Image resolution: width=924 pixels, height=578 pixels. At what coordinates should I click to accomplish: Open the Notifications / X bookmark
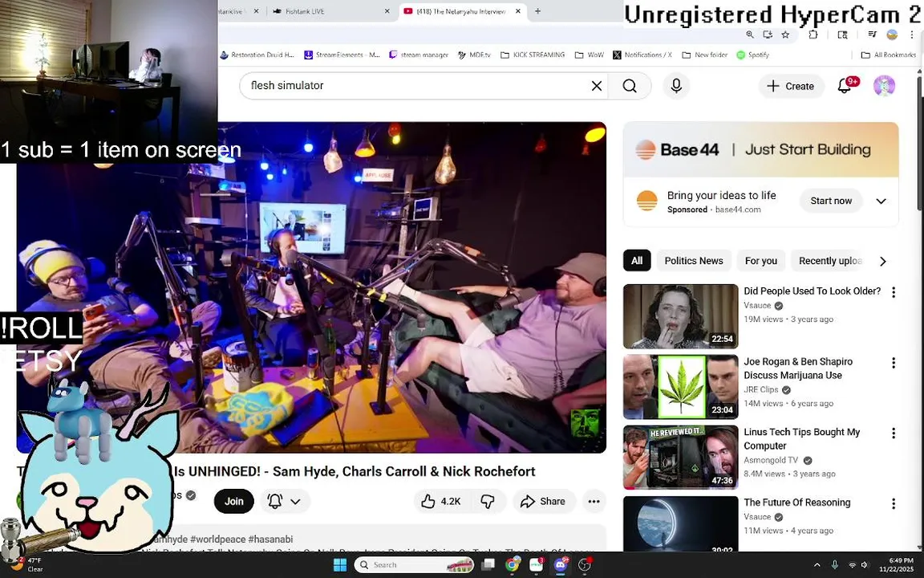click(642, 55)
